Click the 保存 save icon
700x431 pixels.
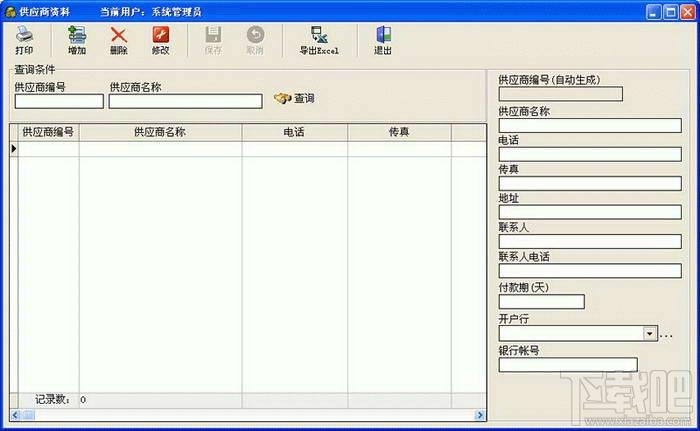213,34
